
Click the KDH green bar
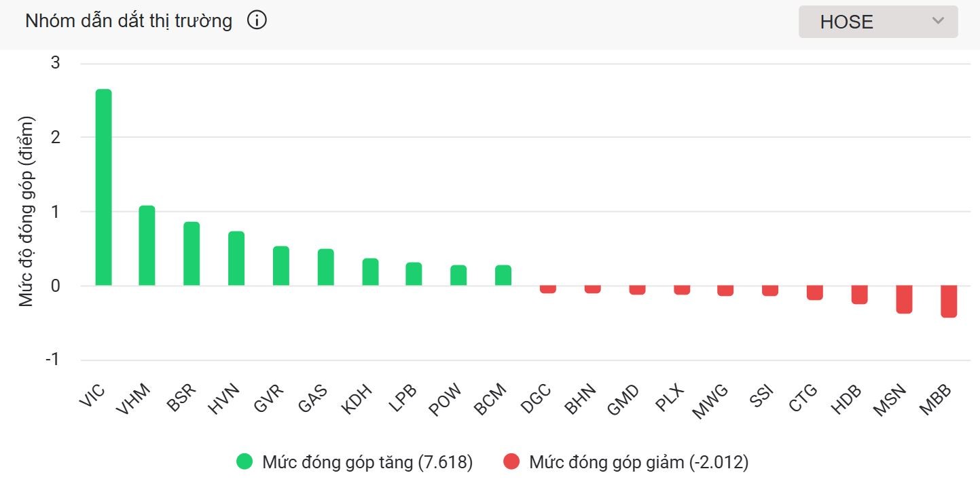(370, 272)
